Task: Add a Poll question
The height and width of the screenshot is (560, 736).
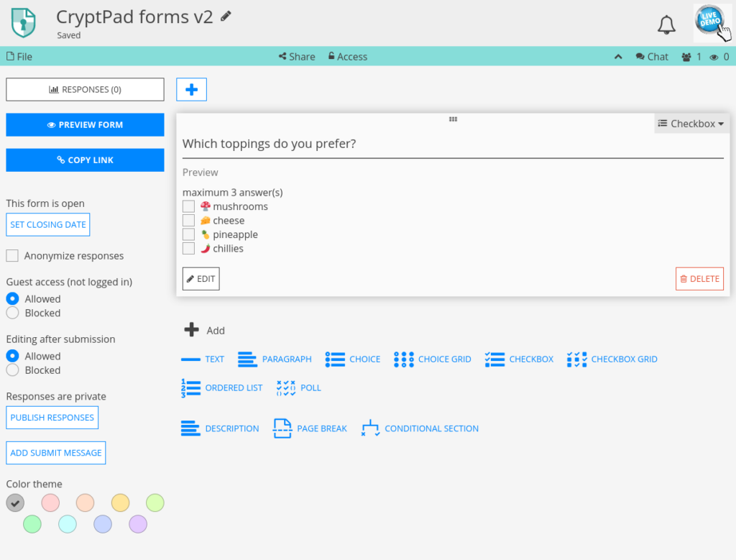Action: (298, 387)
